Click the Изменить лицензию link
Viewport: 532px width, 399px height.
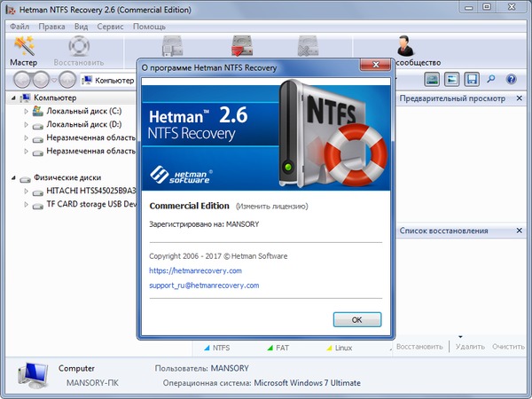272,207
